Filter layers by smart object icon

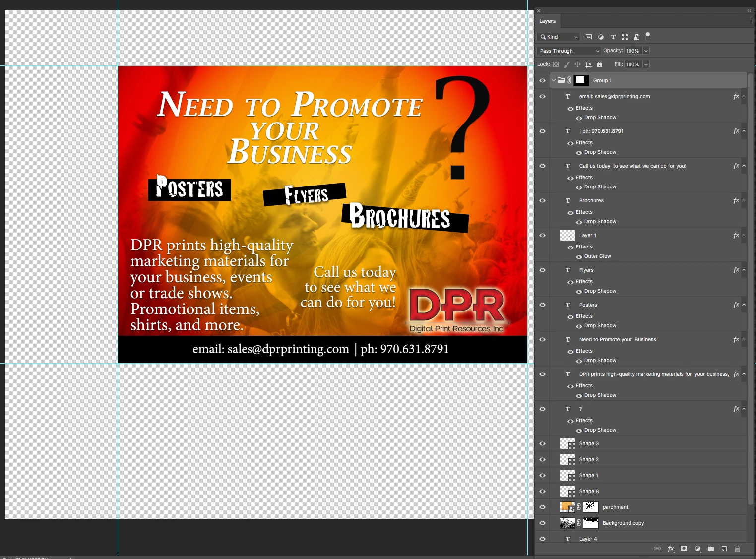click(x=636, y=37)
